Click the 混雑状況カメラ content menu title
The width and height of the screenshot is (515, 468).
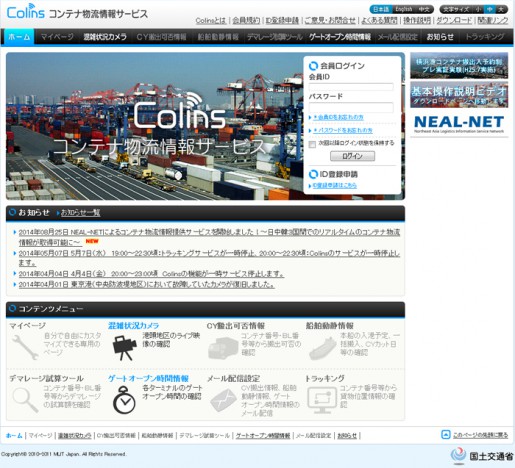click(133, 326)
